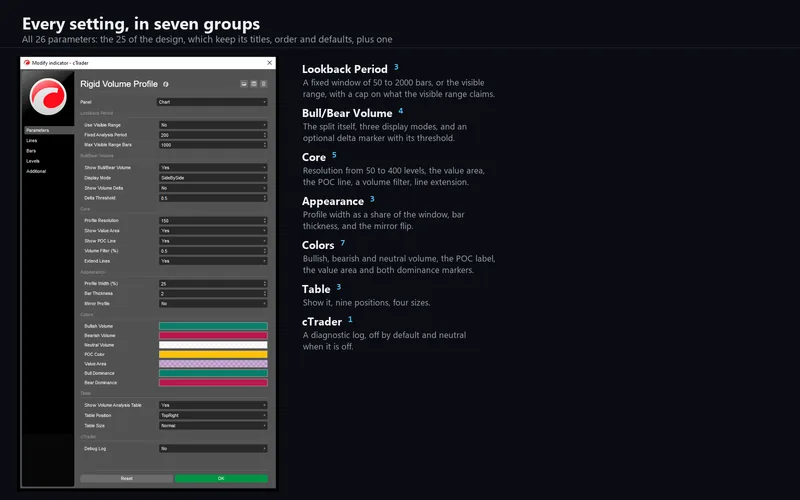Screen dimensions: 800x500
Task: Click the load parameters icon in header
Action: [x=244, y=84]
